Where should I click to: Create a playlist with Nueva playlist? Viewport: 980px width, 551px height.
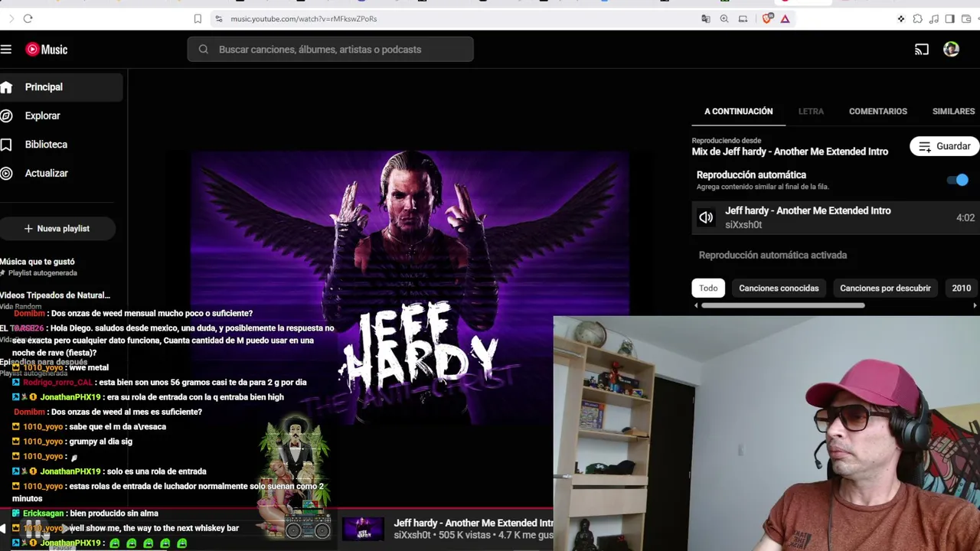(x=57, y=229)
